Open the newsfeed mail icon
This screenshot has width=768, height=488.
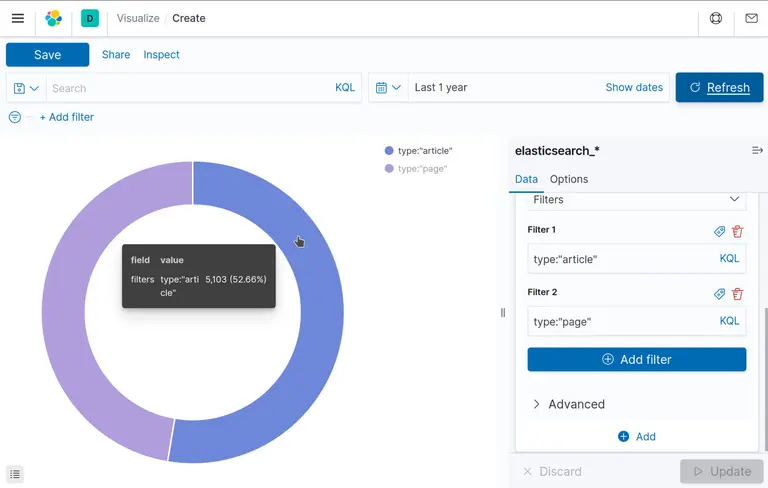coord(751,18)
